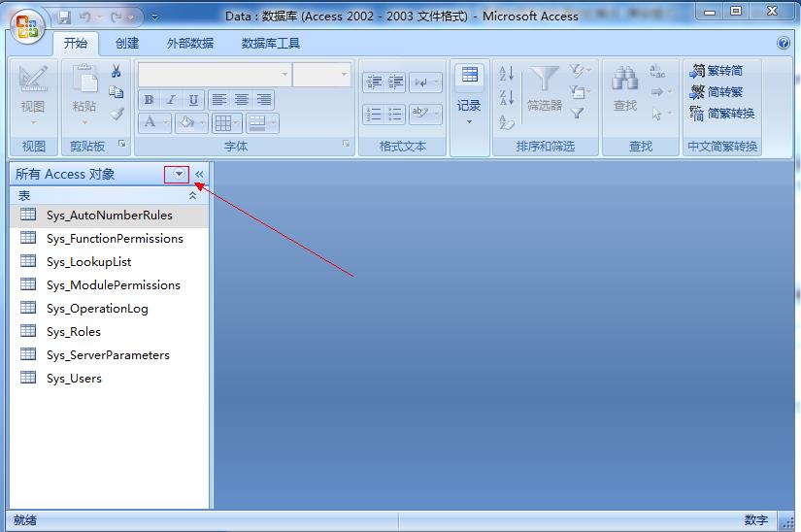Select the Sys_OperationLog table
This screenshot has width=801, height=532.
tap(109, 309)
